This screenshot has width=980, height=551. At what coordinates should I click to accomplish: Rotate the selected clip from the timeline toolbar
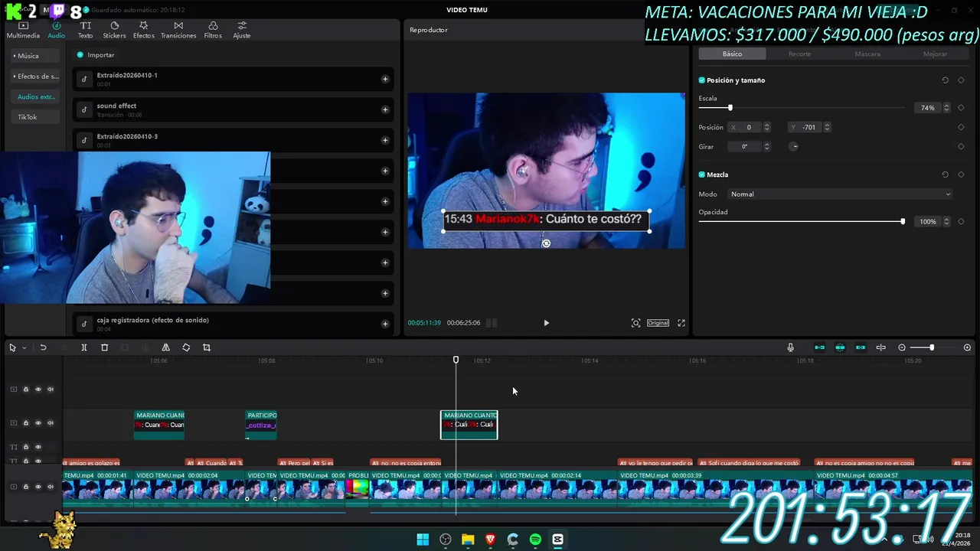186,347
